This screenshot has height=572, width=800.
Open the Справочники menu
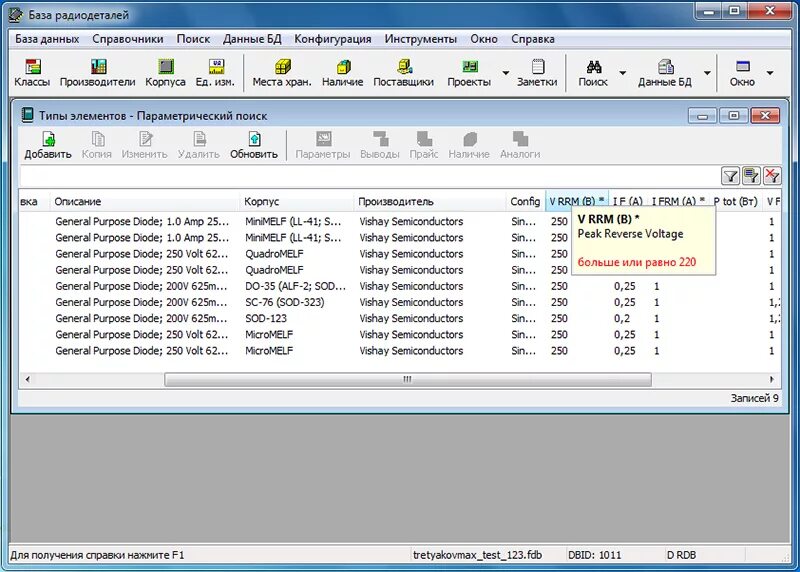tap(128, 39)
